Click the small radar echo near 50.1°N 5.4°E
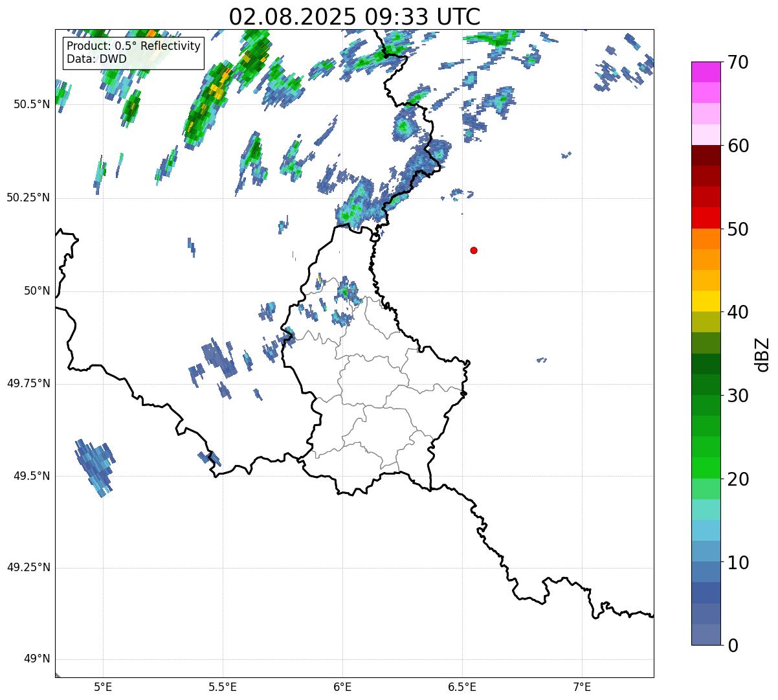Viewport: 778px width, 700px height. [192, 247]
